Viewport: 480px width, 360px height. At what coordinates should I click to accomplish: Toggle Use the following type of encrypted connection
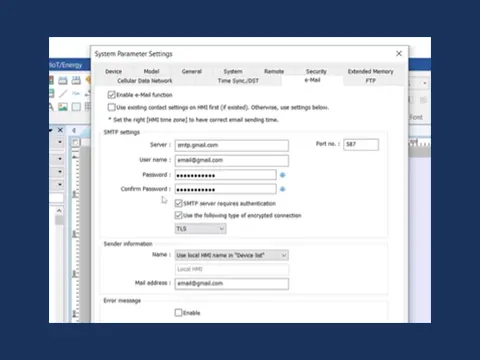178,215
